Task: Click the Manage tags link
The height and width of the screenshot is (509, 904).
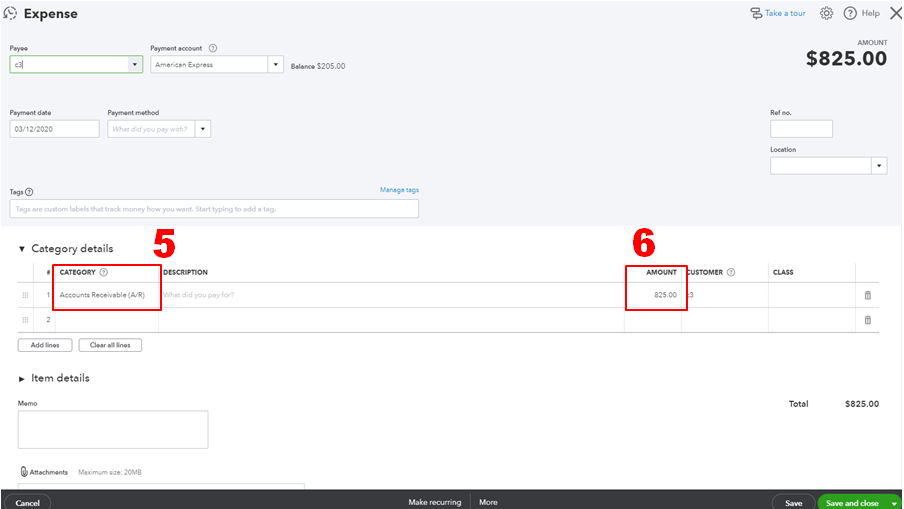Action: [x=400, y=190]
